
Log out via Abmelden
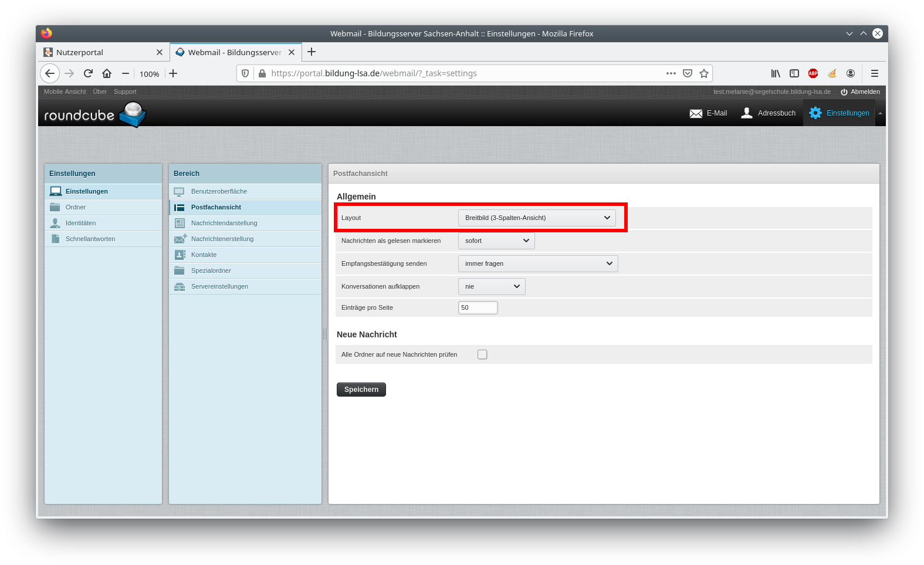pos(860,92)
